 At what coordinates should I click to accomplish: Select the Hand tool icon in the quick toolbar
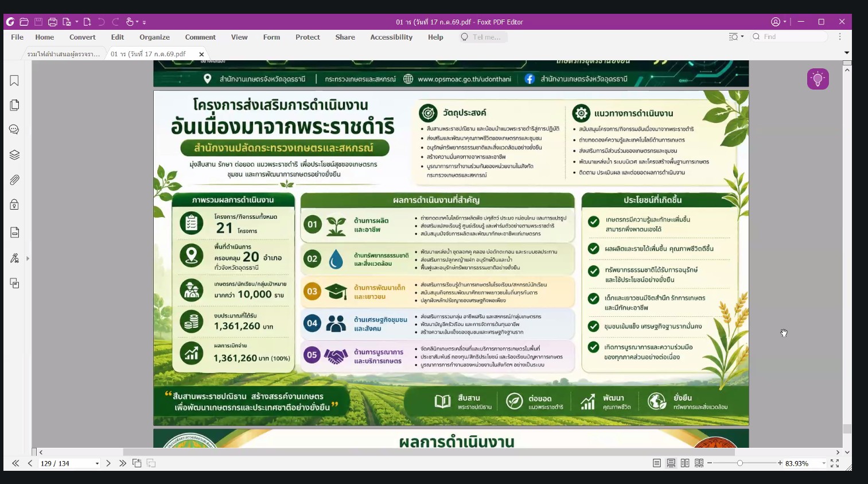130,22
